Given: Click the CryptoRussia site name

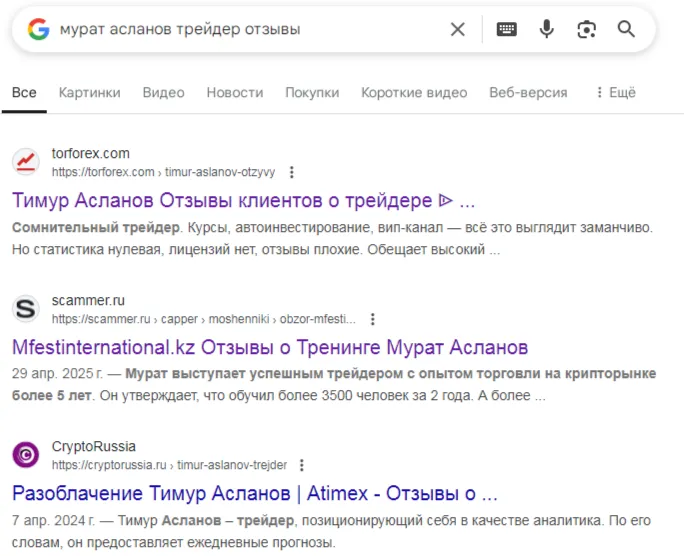Looking at the screenshot, I should click(x=94, y=447).
